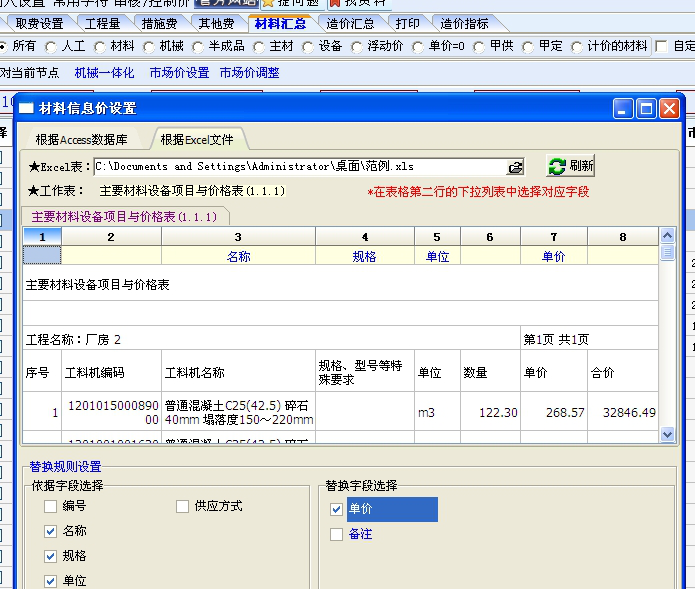Open the 材料汇总 tab
The height and width of the screenshot is (612, 695).
[280, 23]
